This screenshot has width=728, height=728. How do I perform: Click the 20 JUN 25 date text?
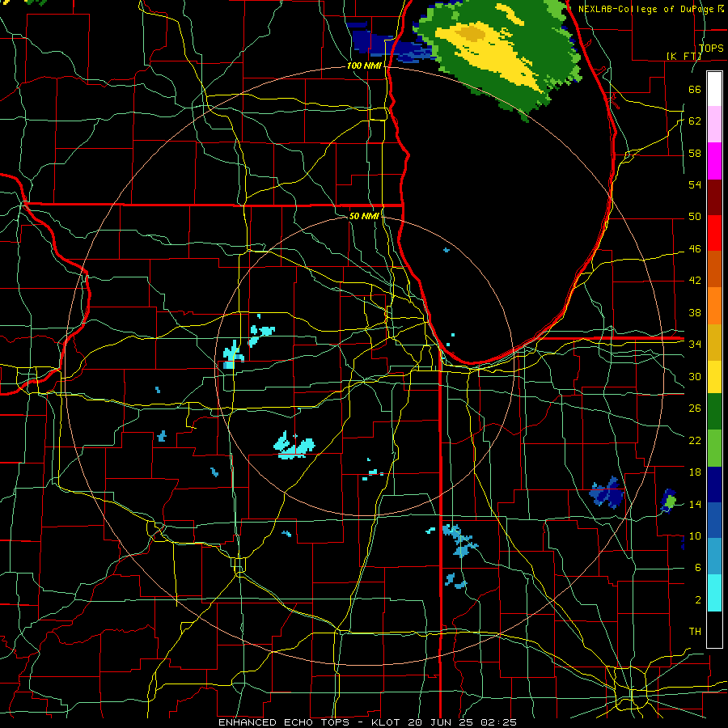[x=442, y=722]
